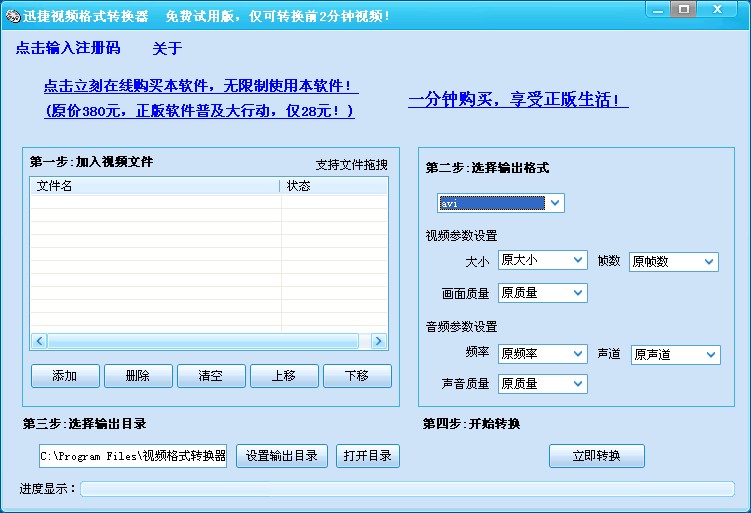The height and width of the screenshot is (513, 751).
Task: Select the 文件名 column header
Action: click(155, 186)
